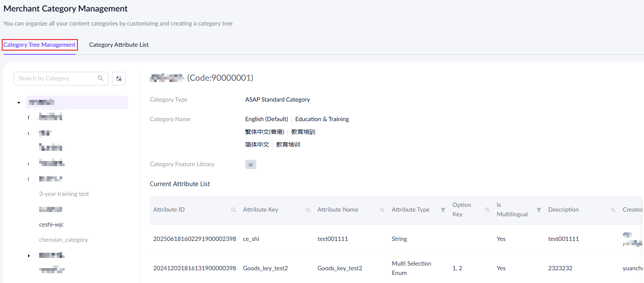Click the Goods_key_test2 attribute key cell
644x283 pixels.
tap(265, 268)
